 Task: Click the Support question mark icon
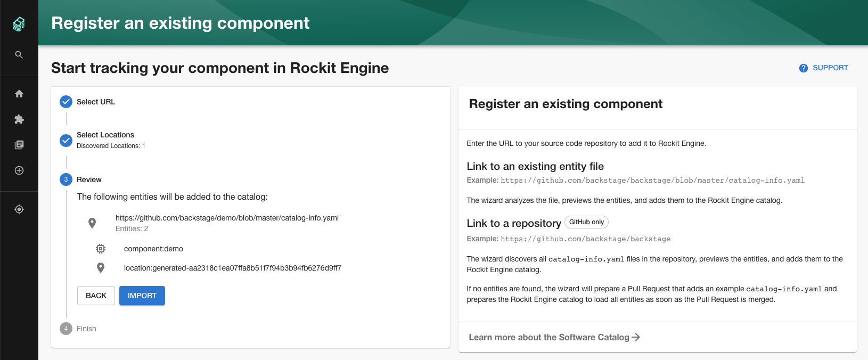coord(804,68)
